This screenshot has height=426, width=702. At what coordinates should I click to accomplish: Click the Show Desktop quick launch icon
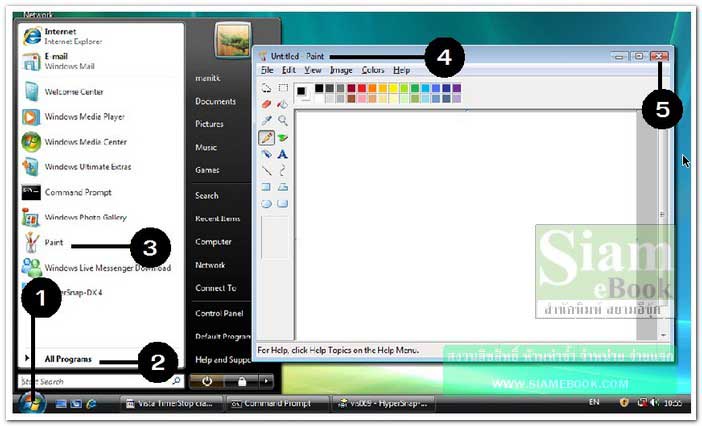pos(61,404)
